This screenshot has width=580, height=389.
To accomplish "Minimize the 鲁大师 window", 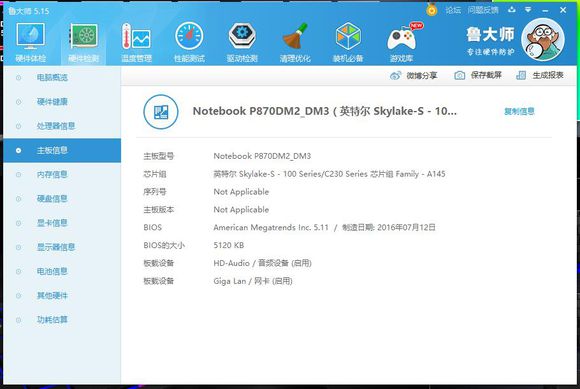I will [545, 10].
